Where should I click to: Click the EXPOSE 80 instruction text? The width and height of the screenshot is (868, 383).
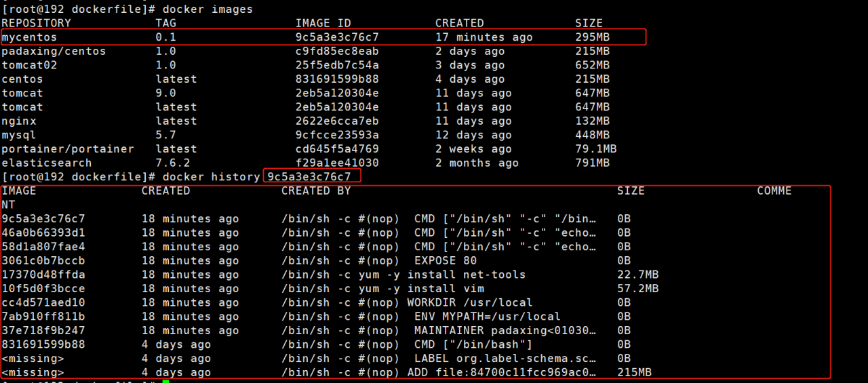445,261
